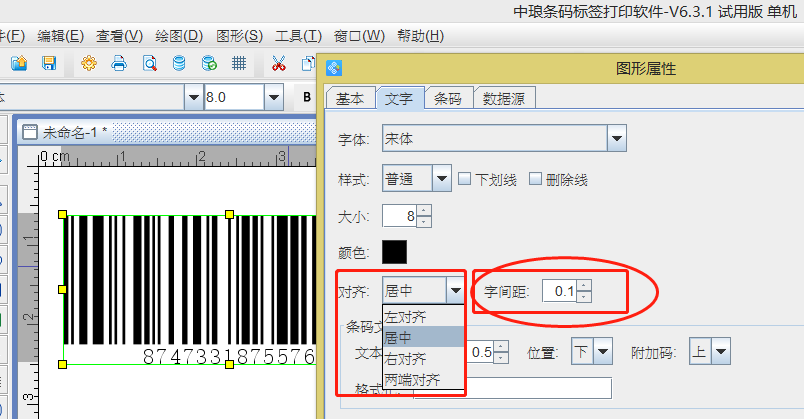
Task: Click the black 颜色 color swatch
Action: click(x=395, y=253)
